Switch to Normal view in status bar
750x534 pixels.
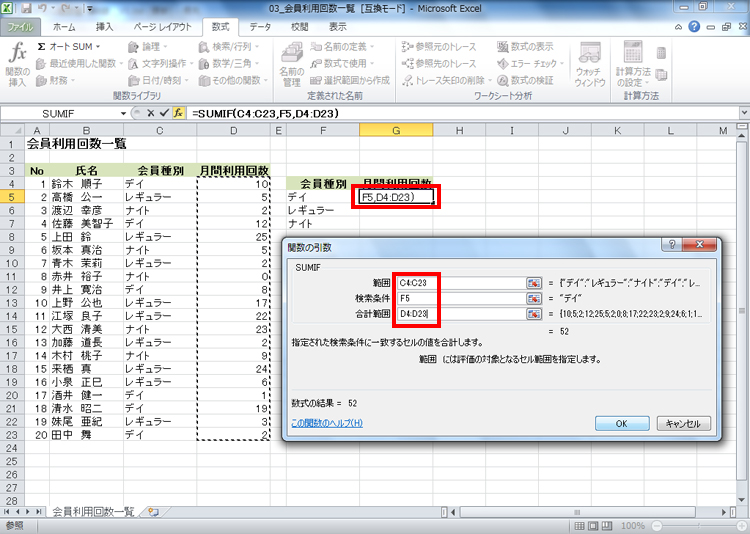pos(579,526)
